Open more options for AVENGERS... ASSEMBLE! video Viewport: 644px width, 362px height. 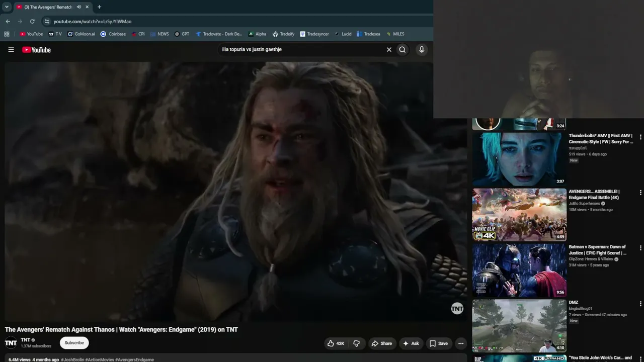tap(640, 193)
